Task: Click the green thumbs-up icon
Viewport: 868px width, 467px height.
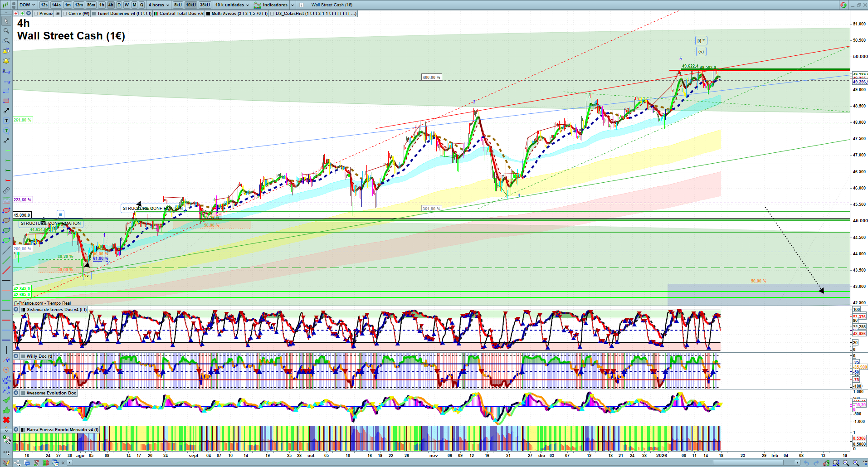Action: pyautogui.click(x=6, y=410)
